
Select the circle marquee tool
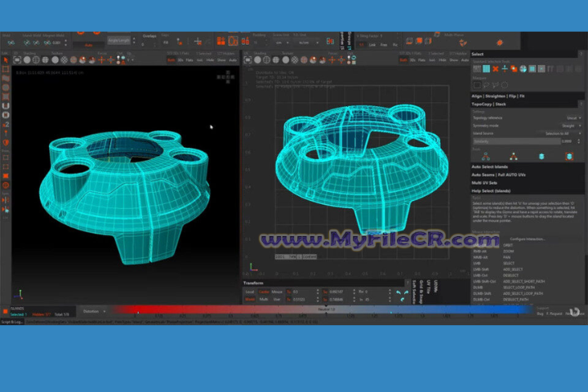tap(505, 85)
